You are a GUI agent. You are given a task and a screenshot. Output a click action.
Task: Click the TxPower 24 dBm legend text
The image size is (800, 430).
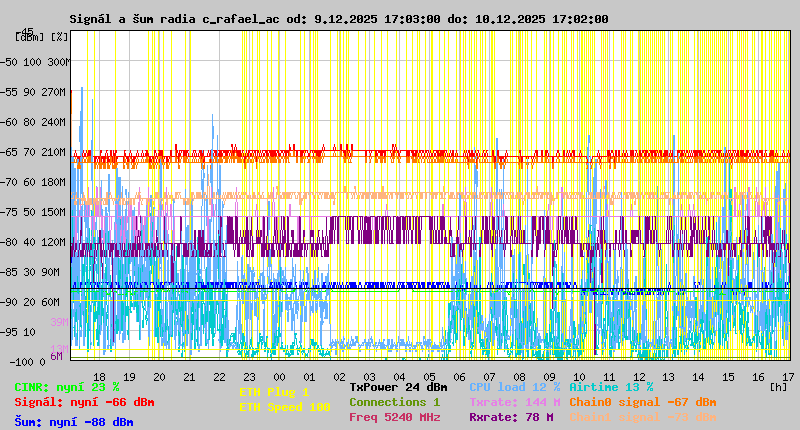tap(398, 387)
